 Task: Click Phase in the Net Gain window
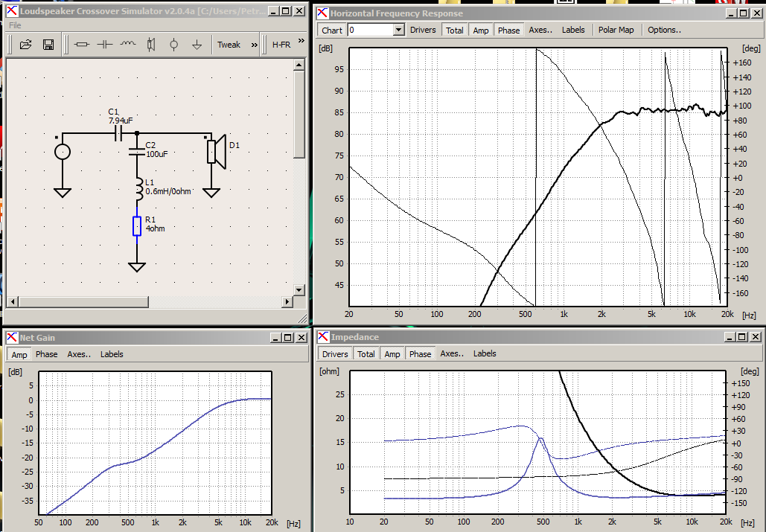46,354
